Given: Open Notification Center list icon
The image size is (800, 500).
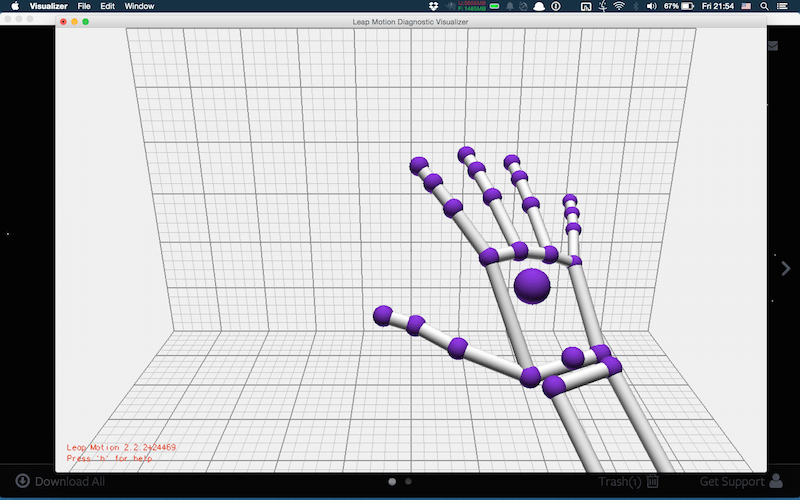Looking at the screenshot, I should pyautogui.click(x=782, y=6).
